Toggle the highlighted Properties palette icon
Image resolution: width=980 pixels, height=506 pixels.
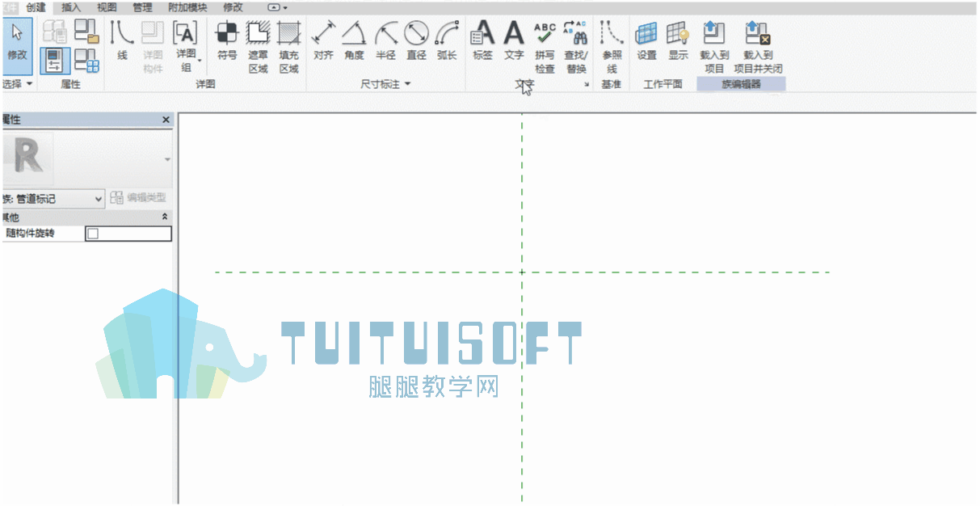pos(55,61)
